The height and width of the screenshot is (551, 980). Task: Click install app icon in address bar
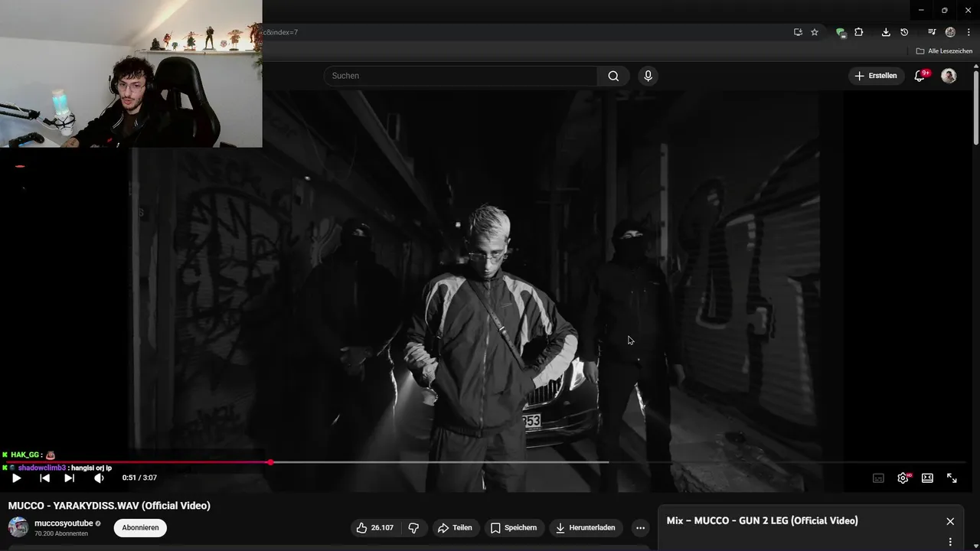tap(798, 32)
